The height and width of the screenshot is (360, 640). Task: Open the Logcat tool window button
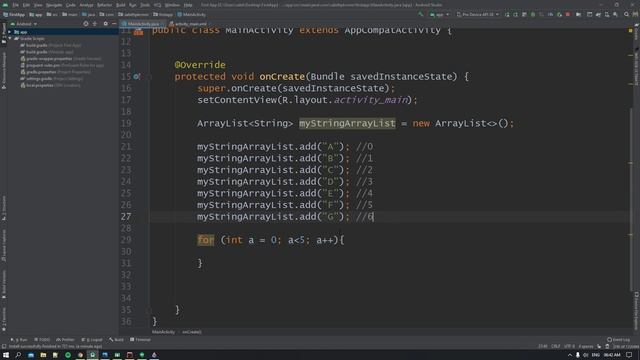(92, 340)
